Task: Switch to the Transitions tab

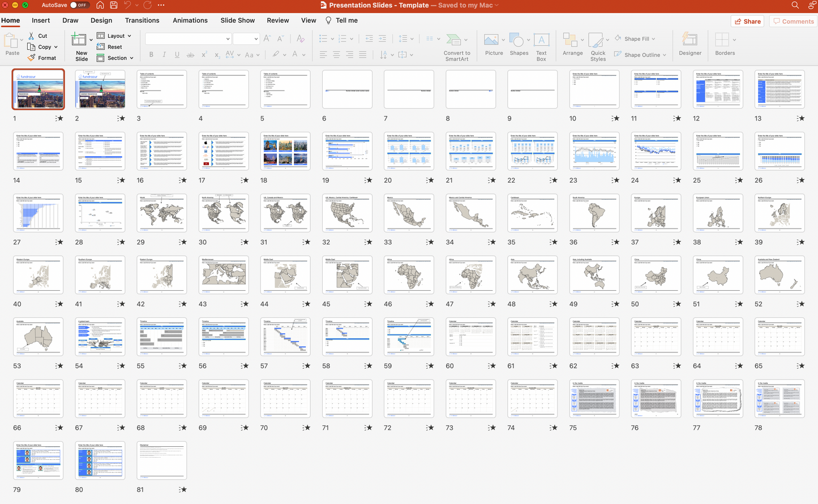Action: 142,20
